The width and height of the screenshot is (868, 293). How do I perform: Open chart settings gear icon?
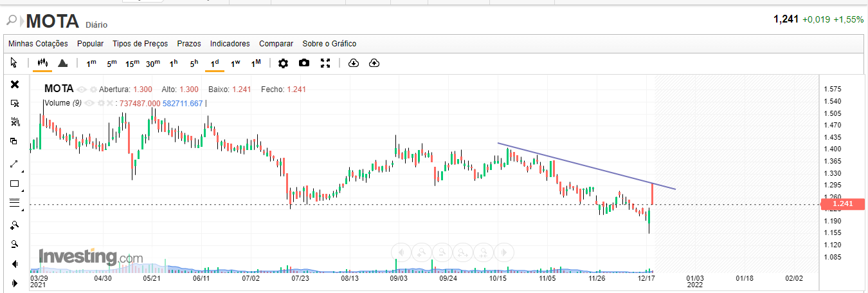pyautogui.click(x=283, y=63)
